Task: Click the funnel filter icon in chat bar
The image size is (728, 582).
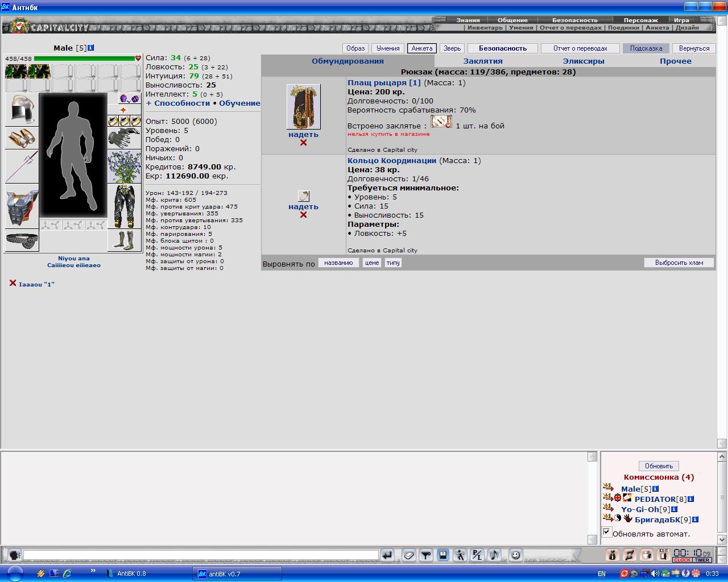Action: tap(426, 555)
